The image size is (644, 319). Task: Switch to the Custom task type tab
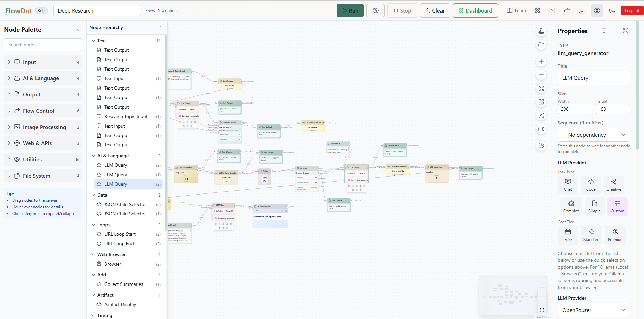(x=617, y=207)
